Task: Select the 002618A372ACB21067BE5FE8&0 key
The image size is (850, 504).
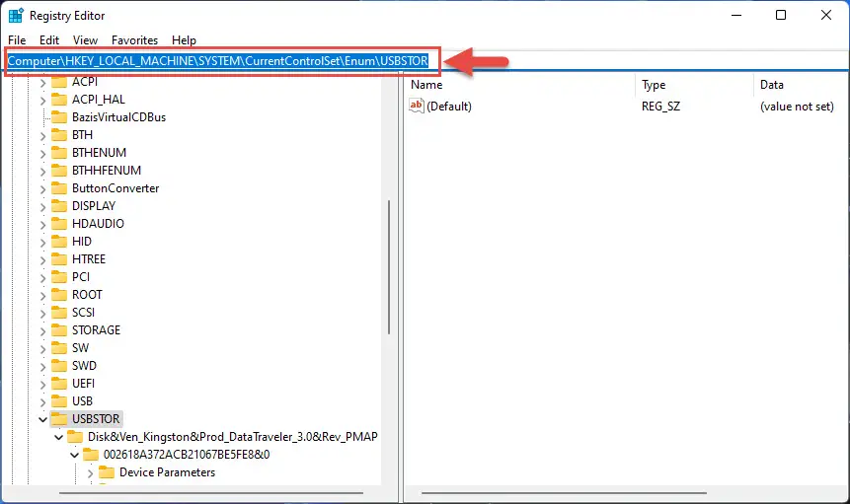Action: [186, 455]
